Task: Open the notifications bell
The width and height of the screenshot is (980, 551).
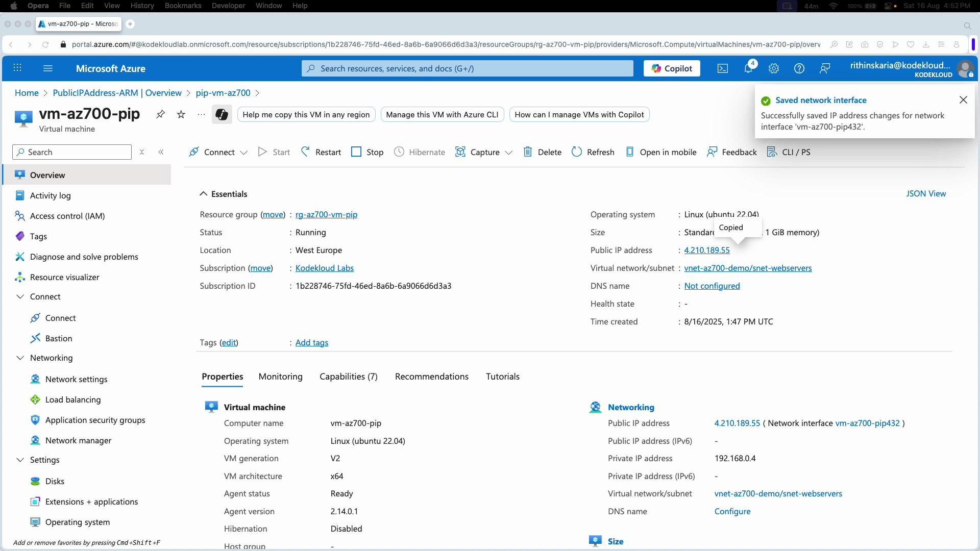Action: [x=749, y=68]
